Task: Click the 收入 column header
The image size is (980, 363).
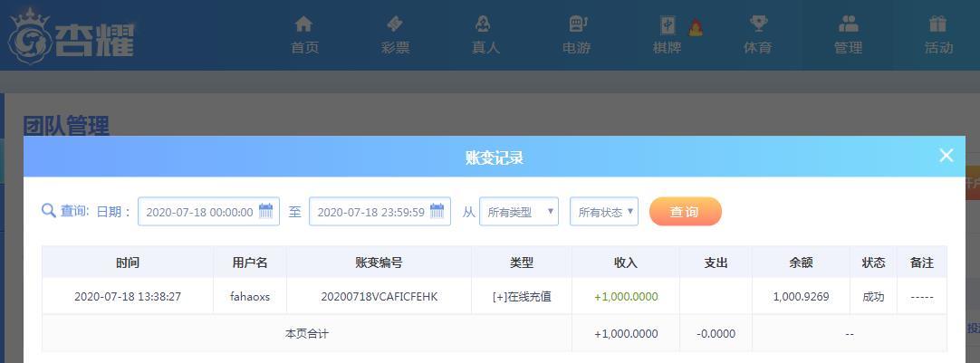Action: (x=626, y=263)
